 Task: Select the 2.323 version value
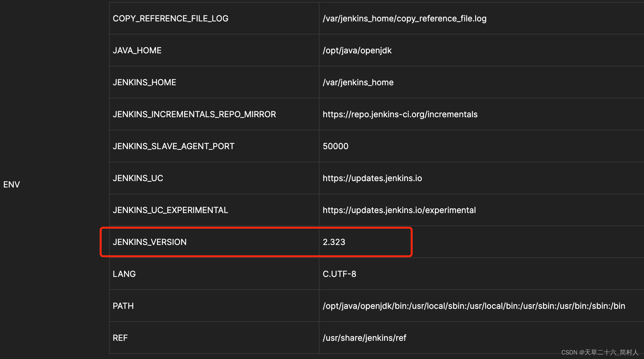click(334, 242)
